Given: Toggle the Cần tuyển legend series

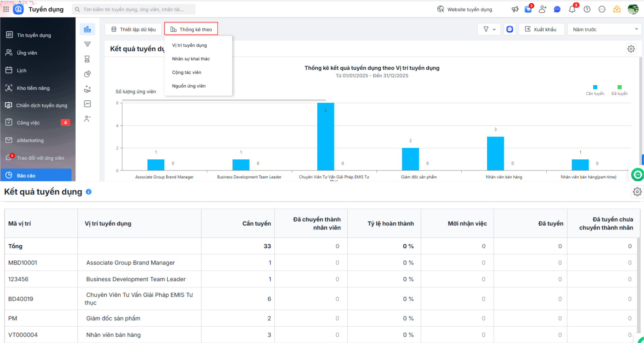Looking at the screenshot, I should coord(595,90).
